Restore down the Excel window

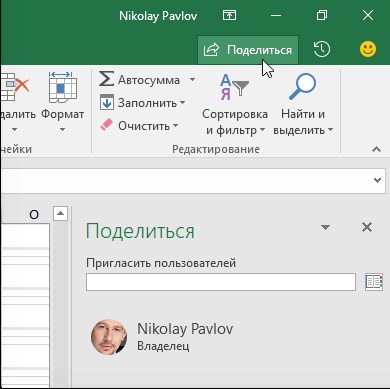tap(322, 15)
